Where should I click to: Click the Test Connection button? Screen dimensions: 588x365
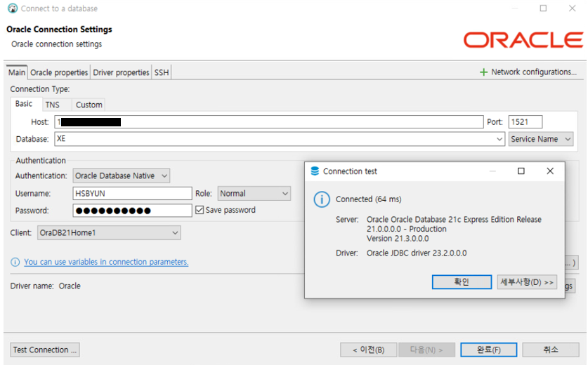click(45, 350)
